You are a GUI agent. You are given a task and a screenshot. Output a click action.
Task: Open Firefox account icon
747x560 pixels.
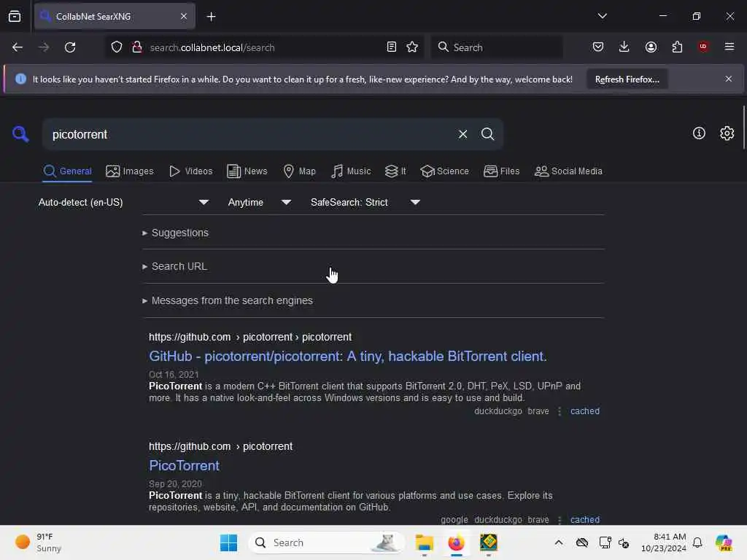tap(651, 47)
